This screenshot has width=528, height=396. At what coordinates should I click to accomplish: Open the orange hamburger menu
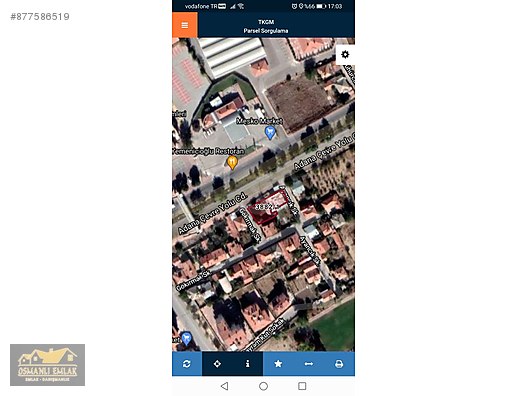(x=185, y=25)
